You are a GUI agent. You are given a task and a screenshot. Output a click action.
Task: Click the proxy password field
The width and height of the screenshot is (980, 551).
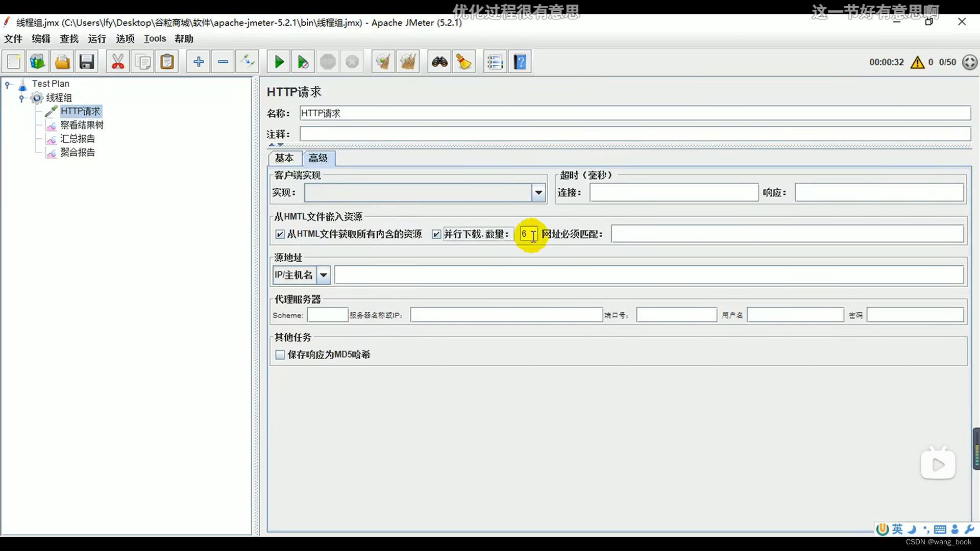(915, 315)
